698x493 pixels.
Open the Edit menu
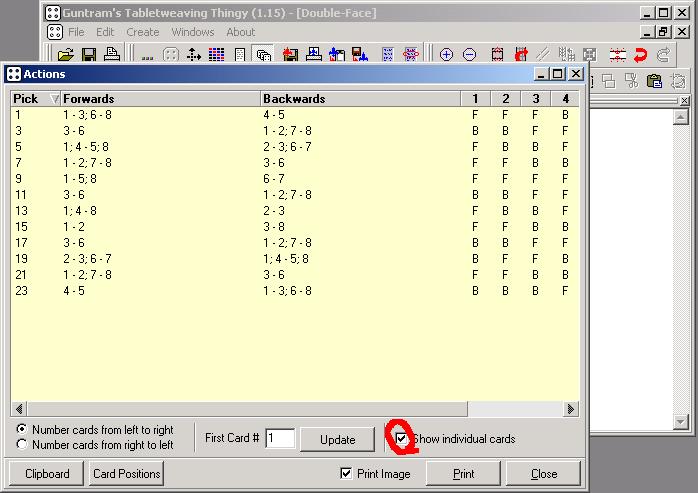[x=105, y=32]
